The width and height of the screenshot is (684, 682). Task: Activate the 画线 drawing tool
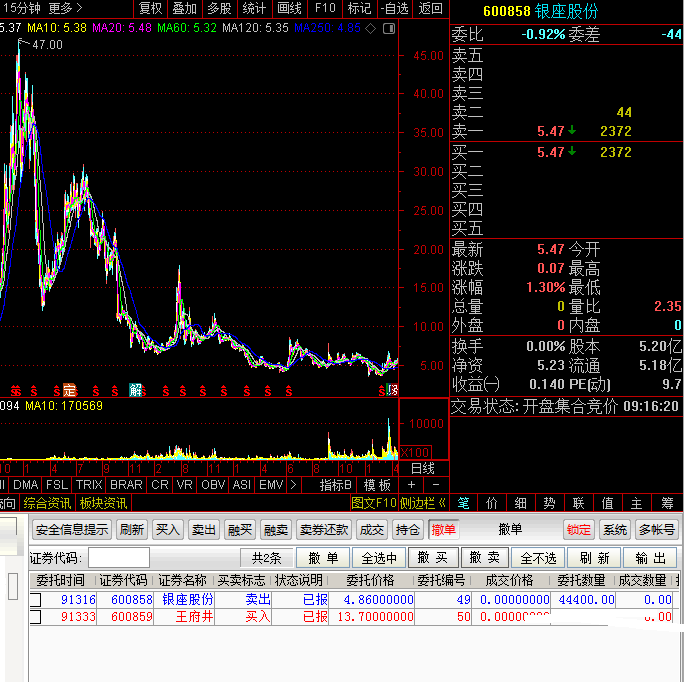[x=289, y=8]
